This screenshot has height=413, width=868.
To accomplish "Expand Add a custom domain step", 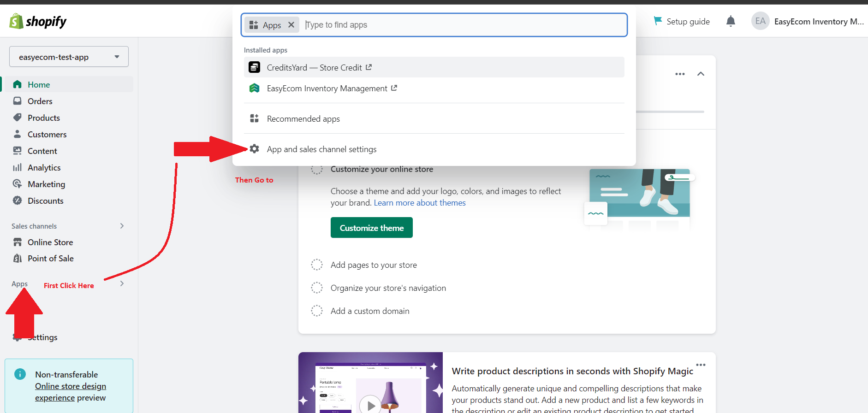I will coord(370,311).
